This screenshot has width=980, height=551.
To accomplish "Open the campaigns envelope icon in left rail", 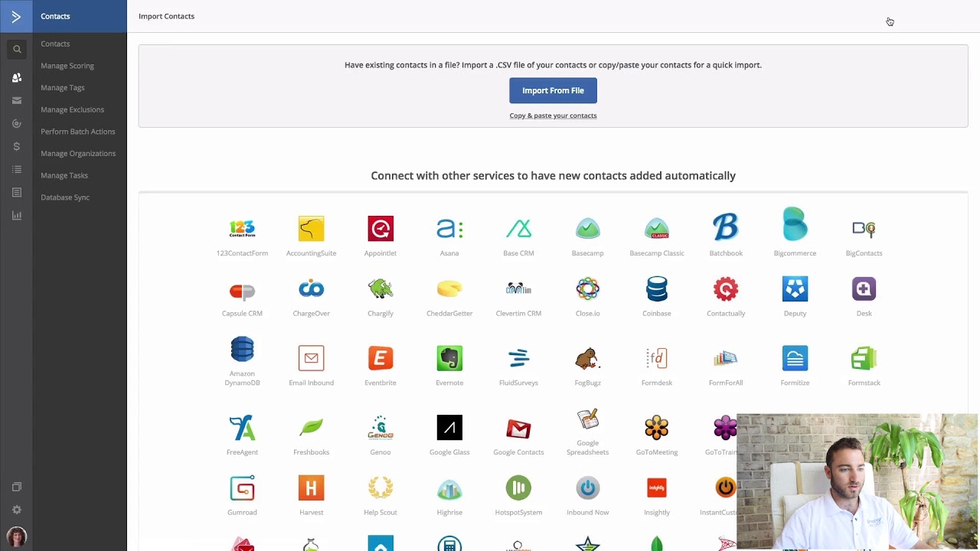I will (17, 100).
